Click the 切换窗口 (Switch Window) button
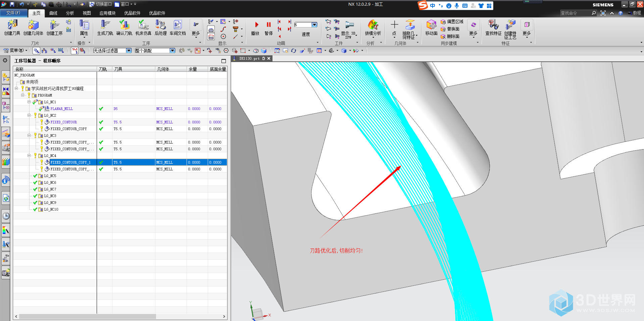The height and width of the screenshot is (321, 644). [x=100, y=4]
